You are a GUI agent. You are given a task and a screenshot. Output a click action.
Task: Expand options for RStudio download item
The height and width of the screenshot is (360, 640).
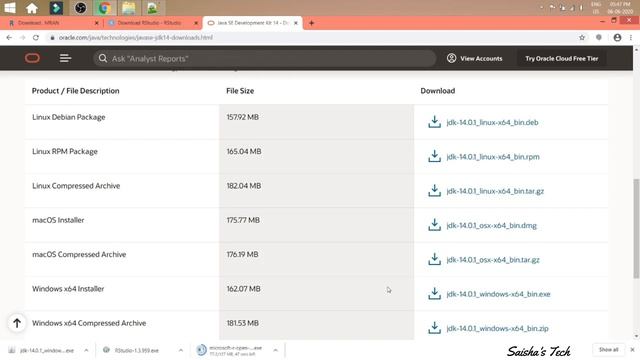[x=181, y=350]
